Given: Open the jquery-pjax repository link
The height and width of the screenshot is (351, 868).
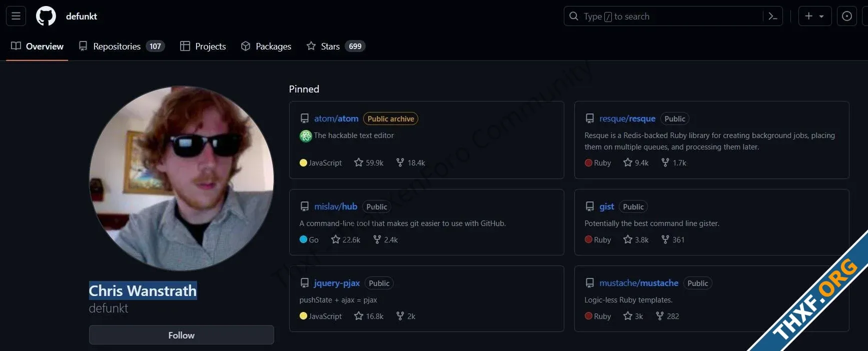Looking at the screenshot, I should (337, 283).
